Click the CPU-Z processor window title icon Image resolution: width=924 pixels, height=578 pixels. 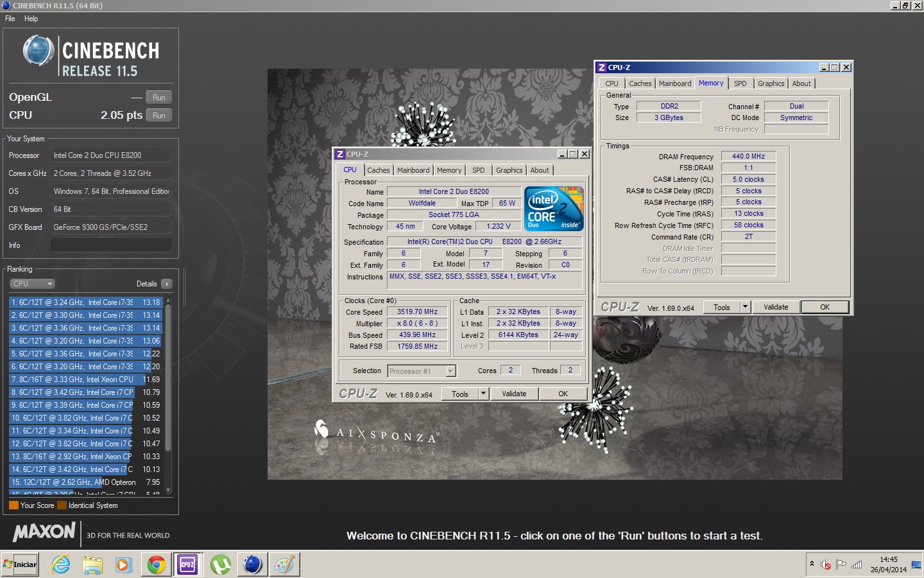coord(340,154)
